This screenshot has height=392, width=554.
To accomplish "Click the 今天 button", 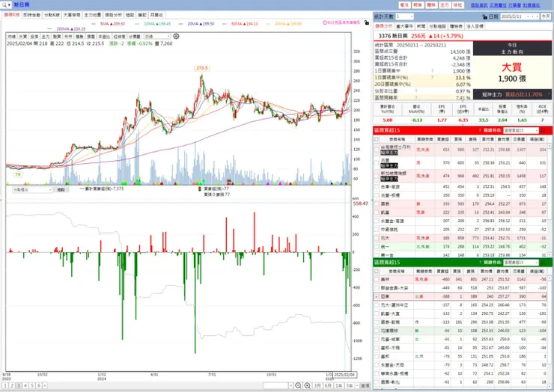I will pos(546,16).
